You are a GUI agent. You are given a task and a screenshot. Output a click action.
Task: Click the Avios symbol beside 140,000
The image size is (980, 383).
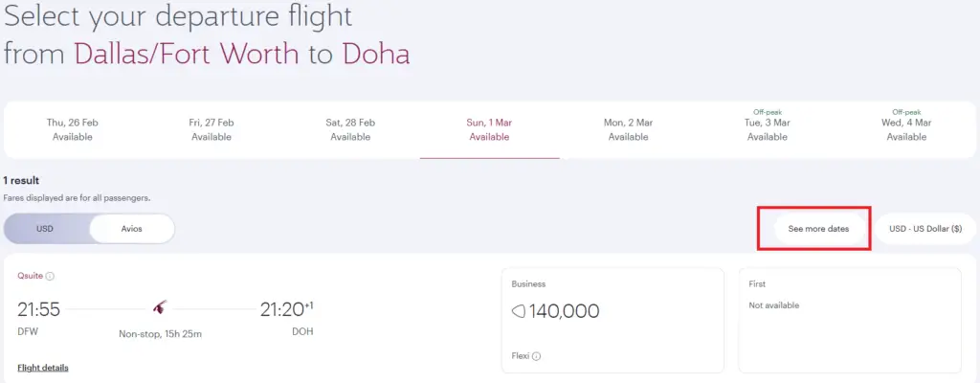coord(519,310)
